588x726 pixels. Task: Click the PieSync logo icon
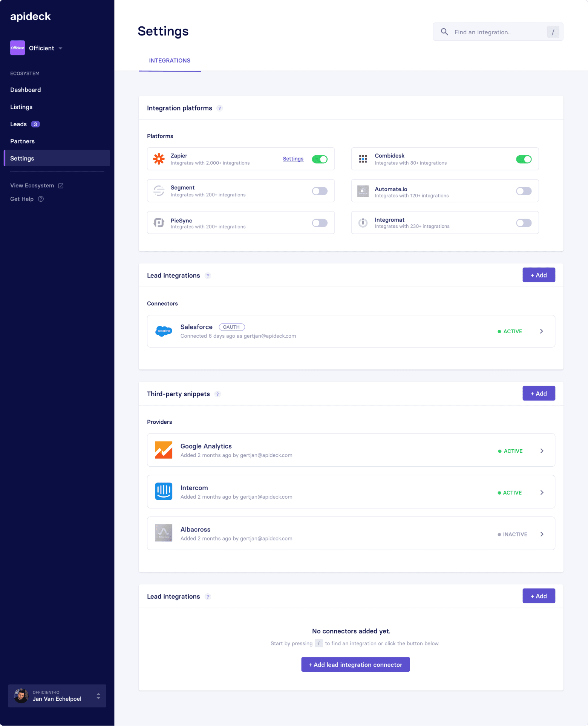coord(159,223)
